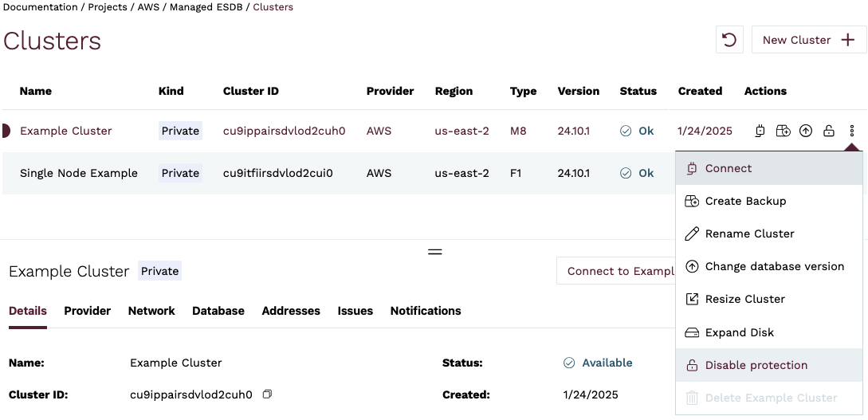
Task: Switch to the Network tab
Action: click(151, 311)
